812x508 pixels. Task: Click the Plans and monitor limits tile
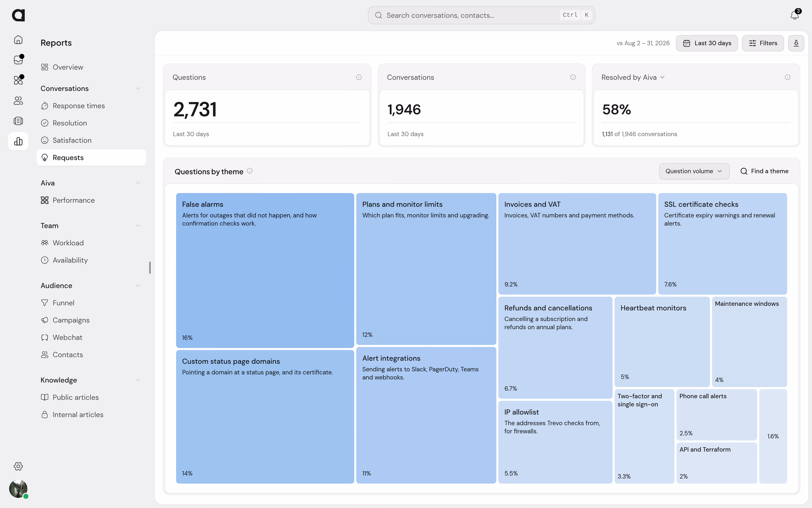[x=426, y=269]
